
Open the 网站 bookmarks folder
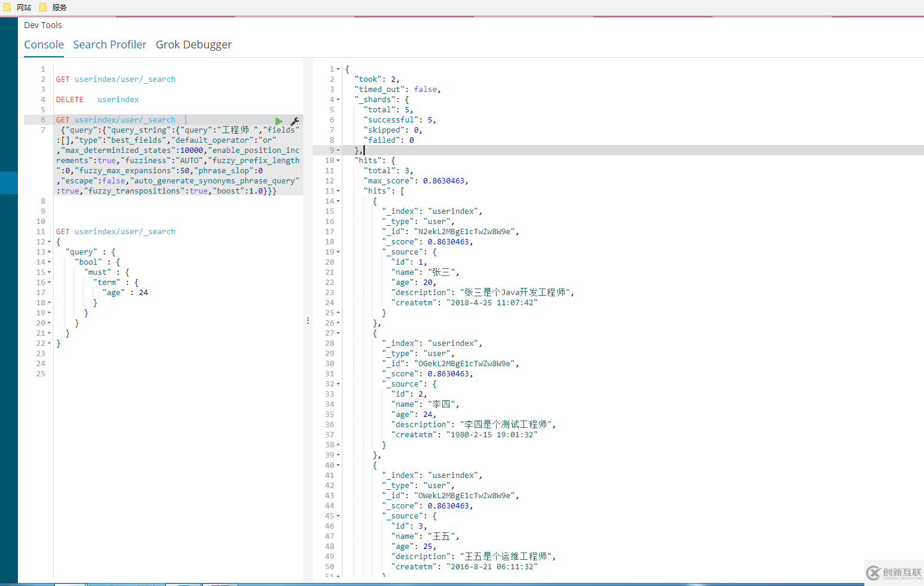(x=17, y=7)
